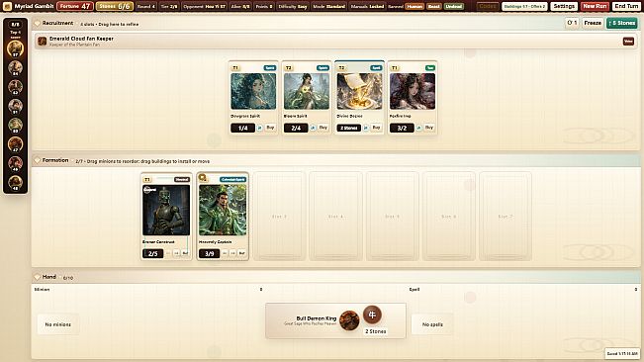Buy the Dewgrass Spirit card
Viewport: 644px width, 362px height.
(270, 128)
